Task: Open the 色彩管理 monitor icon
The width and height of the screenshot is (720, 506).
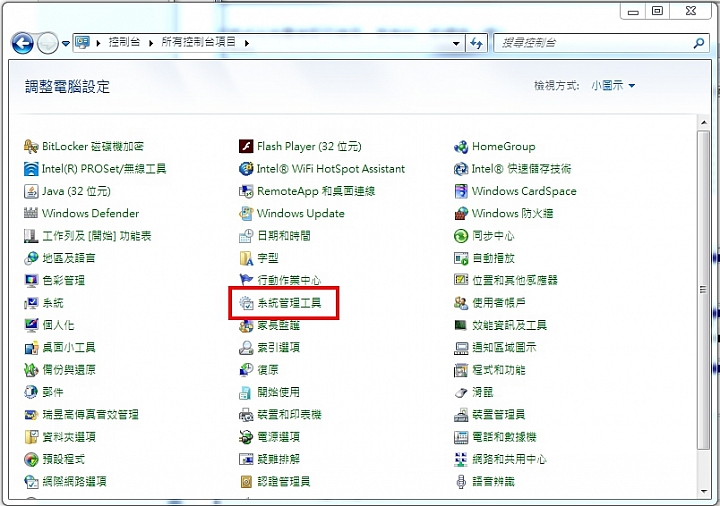Action: tap(31, 280)
